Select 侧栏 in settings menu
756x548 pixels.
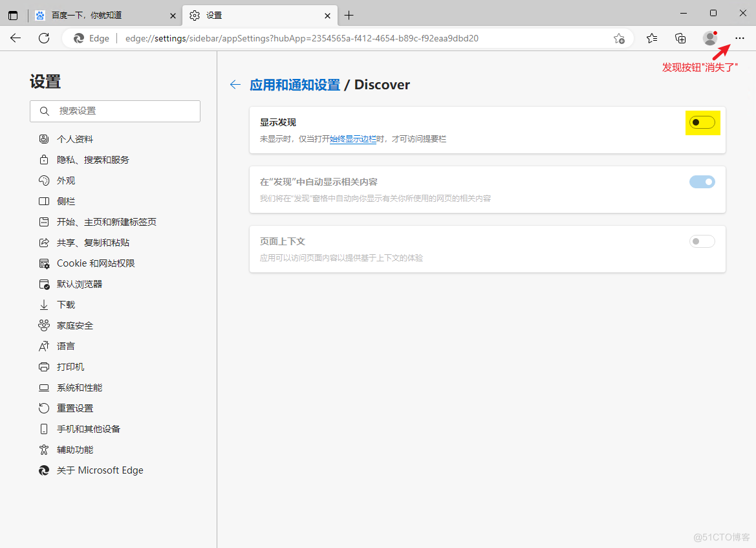coord(66,201)
